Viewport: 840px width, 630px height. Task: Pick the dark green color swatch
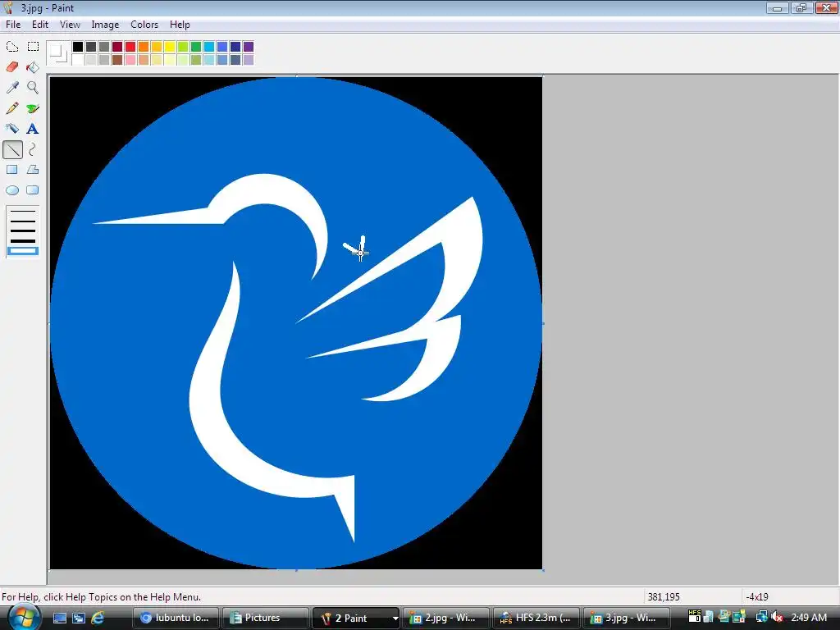click(196, 47)
